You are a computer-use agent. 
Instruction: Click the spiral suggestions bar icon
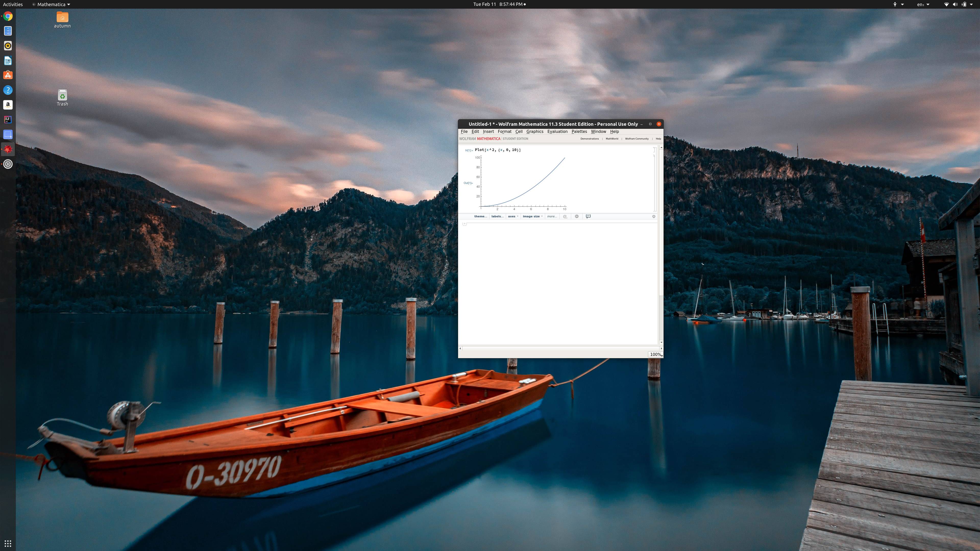565,216
